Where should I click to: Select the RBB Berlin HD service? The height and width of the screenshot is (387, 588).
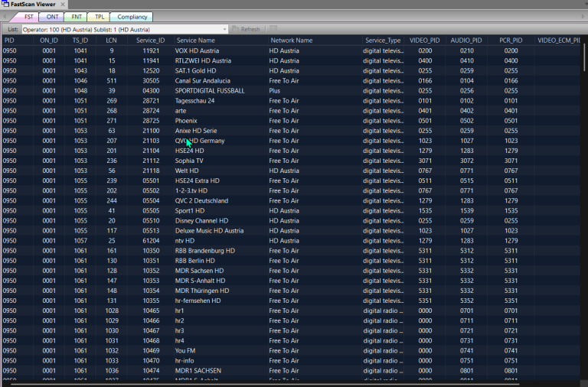[195, 261]
